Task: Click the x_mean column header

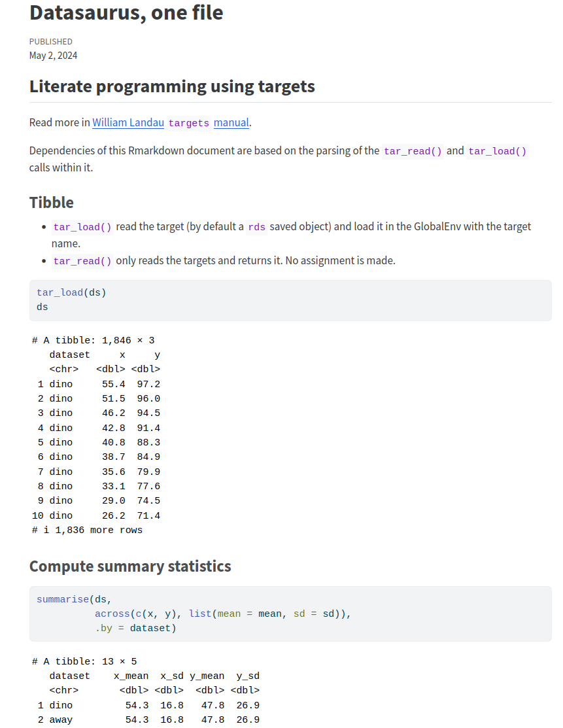Action: pos(131,676)
